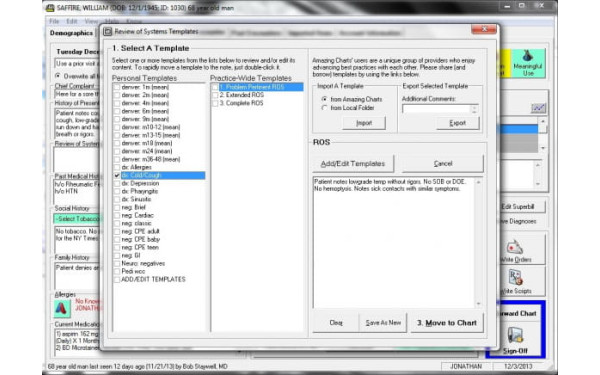Expand the Select Tobacco dropdown
600x375 pixels.
tap(77, 219)
